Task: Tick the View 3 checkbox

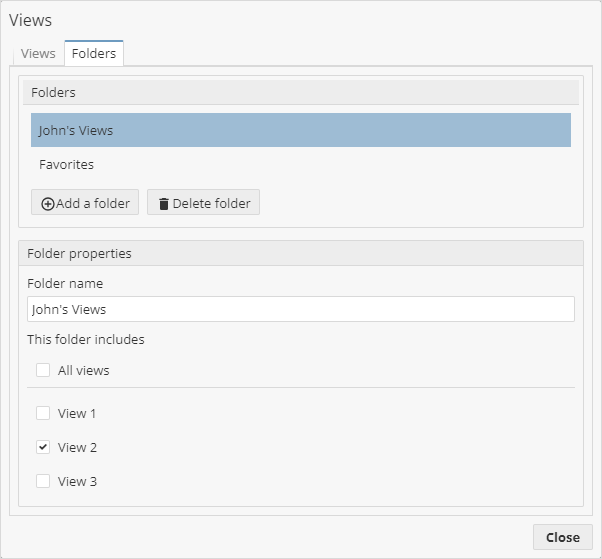Action: pyautogui.click(x=43, y=481)
